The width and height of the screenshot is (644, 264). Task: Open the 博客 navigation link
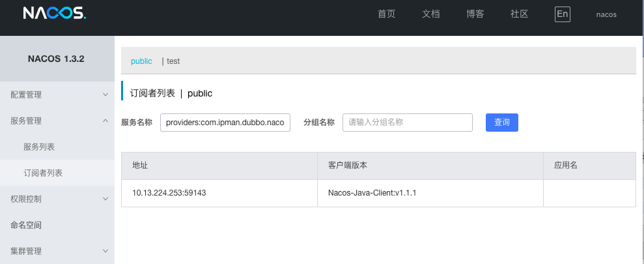pos(475,14)
